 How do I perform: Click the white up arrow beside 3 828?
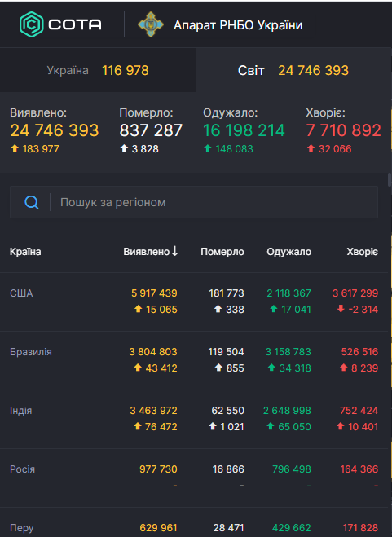[124, 148]
